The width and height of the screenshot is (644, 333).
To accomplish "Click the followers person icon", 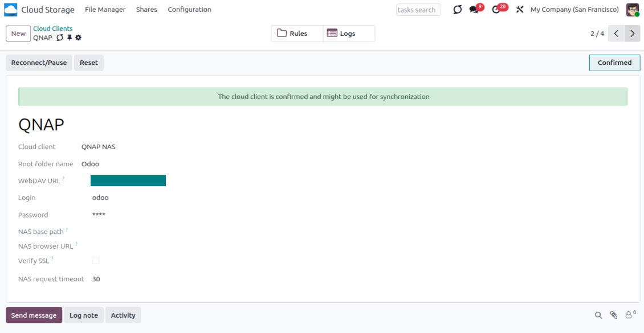I will point(630,315).
